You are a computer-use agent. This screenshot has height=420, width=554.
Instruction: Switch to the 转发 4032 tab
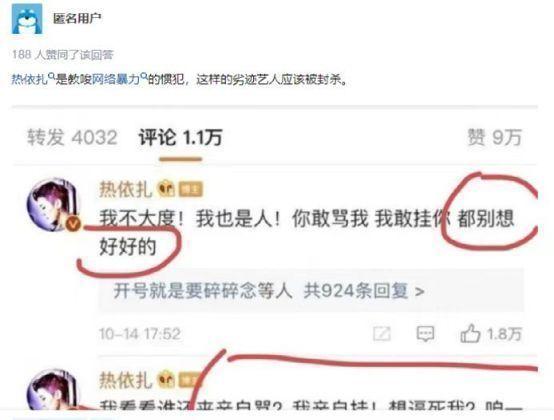point(72,137)
